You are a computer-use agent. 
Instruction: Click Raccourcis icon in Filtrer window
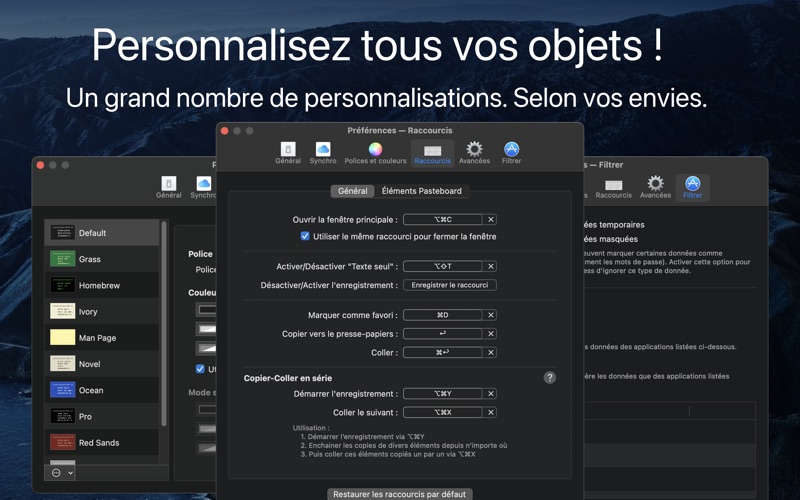pos(613,188)
